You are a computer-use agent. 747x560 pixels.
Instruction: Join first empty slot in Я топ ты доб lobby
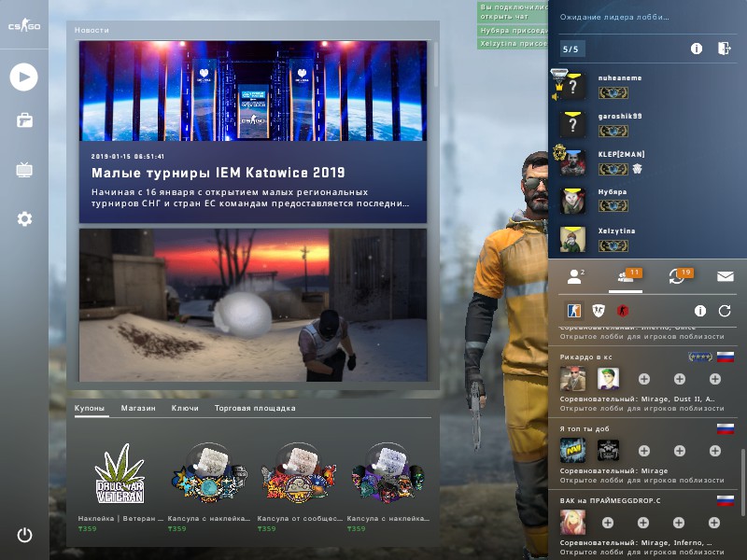pos(644,451)
